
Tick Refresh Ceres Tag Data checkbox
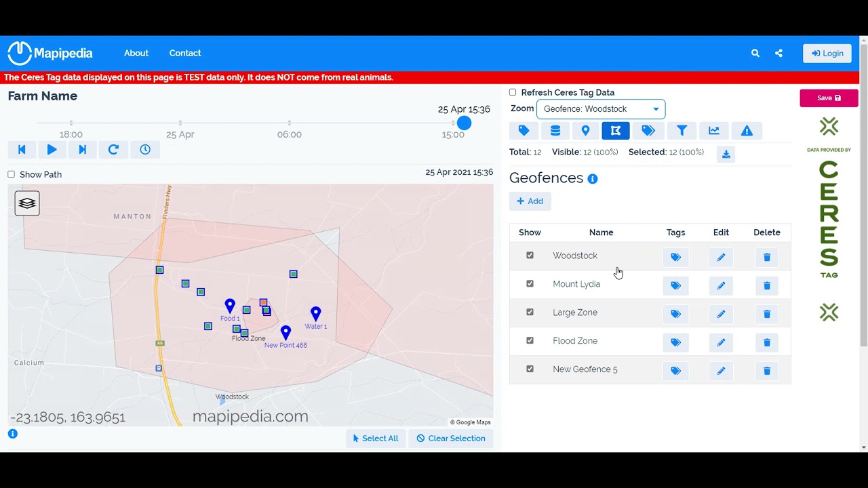pos(513,92)
